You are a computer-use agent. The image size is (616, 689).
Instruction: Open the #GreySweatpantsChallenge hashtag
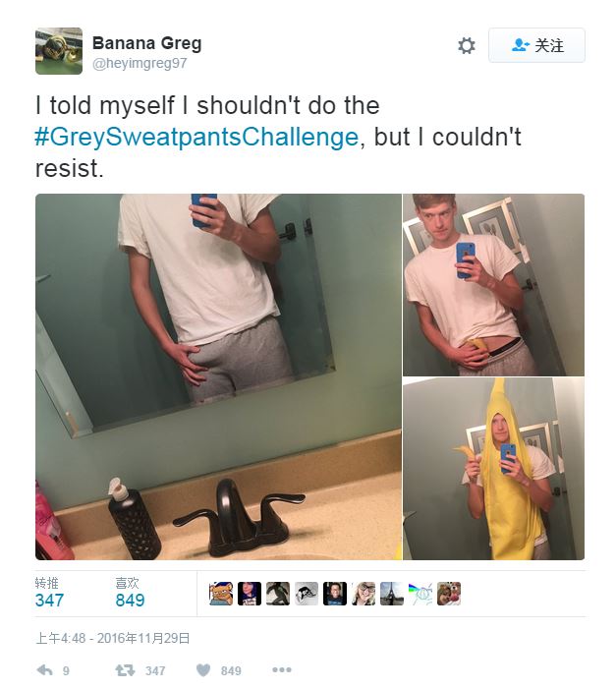(196, 137)
